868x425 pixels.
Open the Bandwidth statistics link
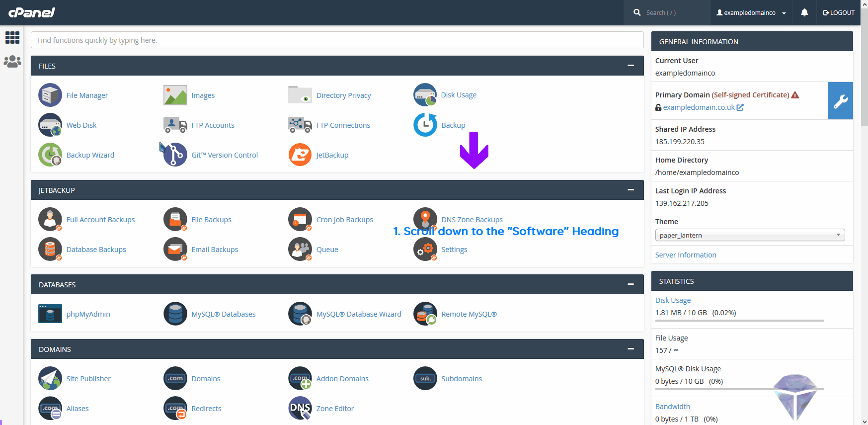[x=672, y=407]
